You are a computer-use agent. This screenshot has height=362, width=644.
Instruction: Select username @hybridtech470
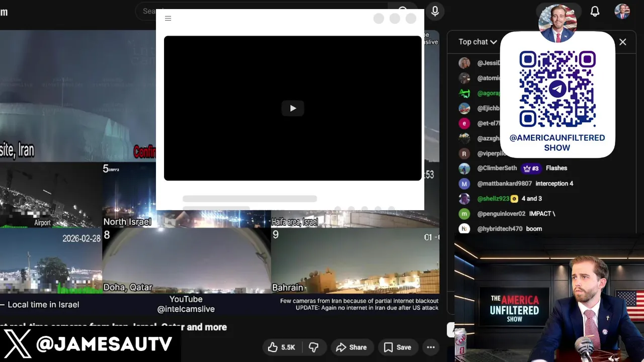(x=500, y=229)
